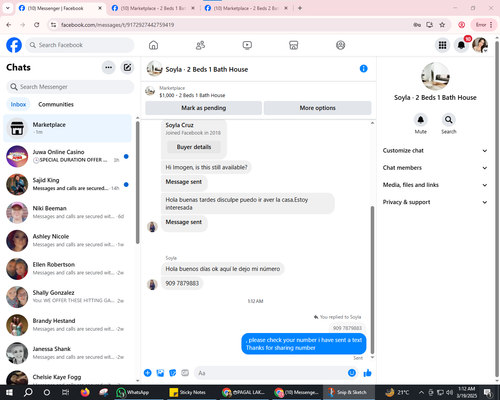Bookmark this page with star icon

(x=442, y=25)
